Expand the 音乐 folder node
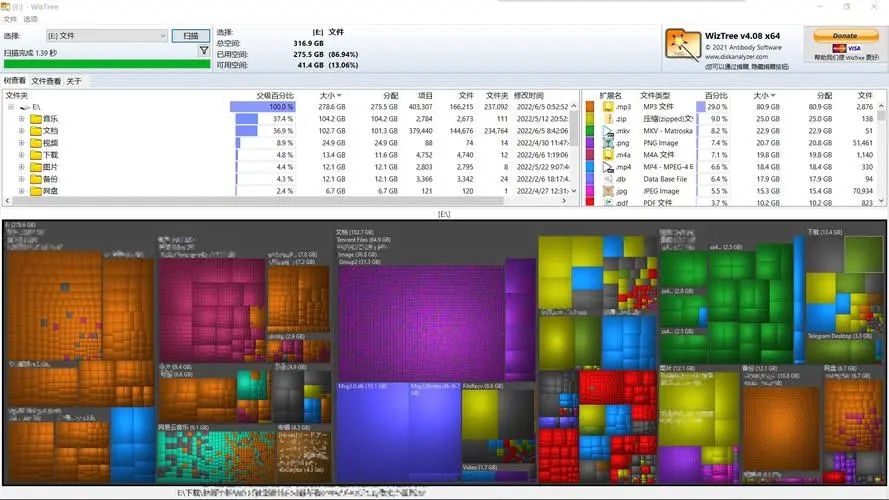The width and height of the screenshot is (889, 500). [x=22, y=119]
